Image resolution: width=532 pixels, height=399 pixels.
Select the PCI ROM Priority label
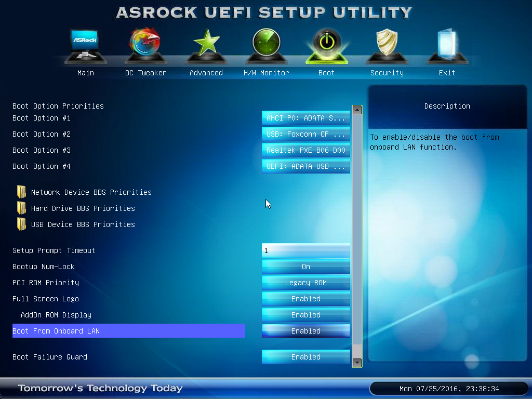tap(46, 283)
